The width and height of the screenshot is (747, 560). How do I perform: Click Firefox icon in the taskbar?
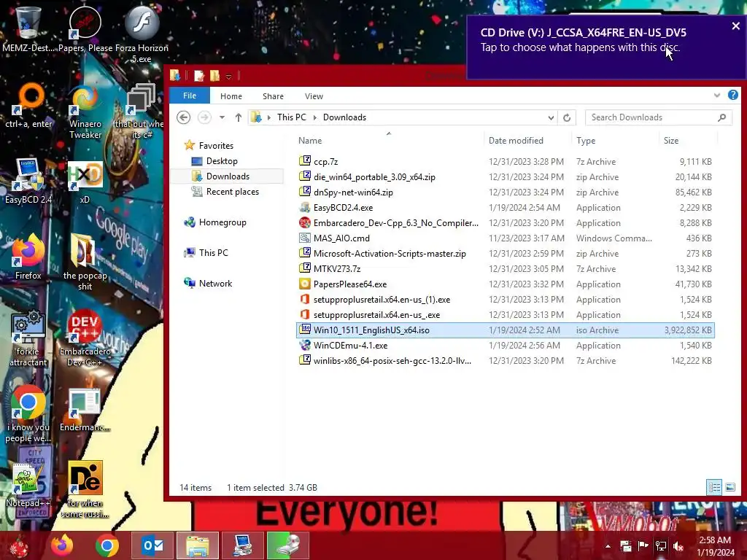pos(62,545)
